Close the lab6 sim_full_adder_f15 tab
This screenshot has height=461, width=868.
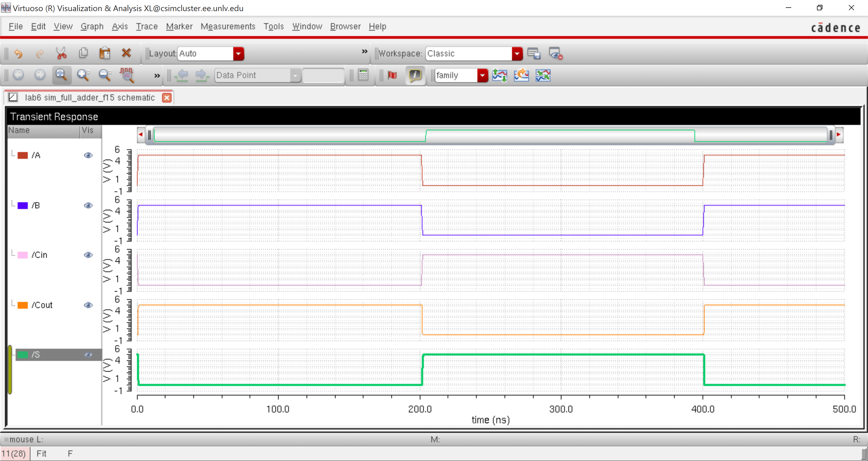167,98
